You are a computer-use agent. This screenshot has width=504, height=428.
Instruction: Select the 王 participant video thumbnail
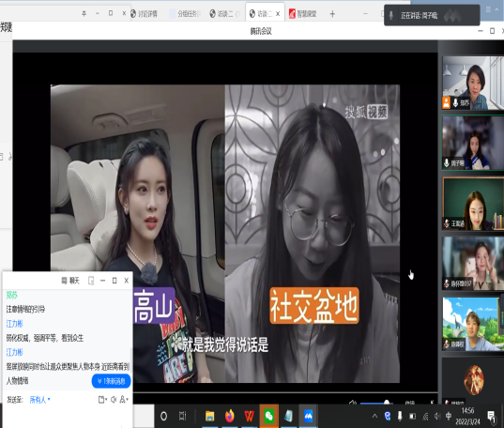click(473, 204)
